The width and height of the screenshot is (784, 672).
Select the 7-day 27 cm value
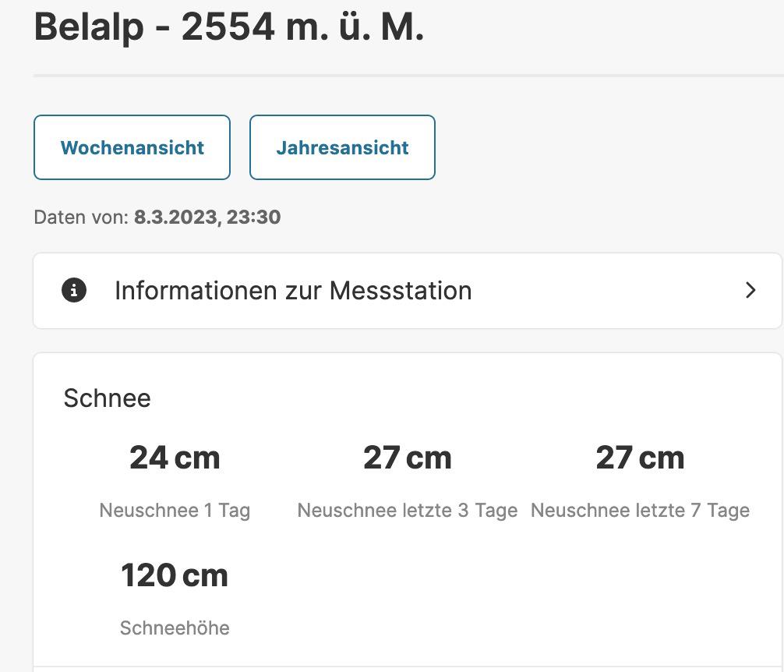(x=640, y=458)
